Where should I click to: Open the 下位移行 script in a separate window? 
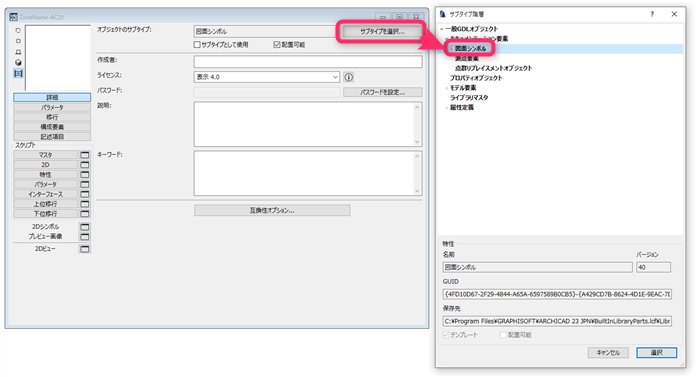pyautogui.click(x=84, y=214)
